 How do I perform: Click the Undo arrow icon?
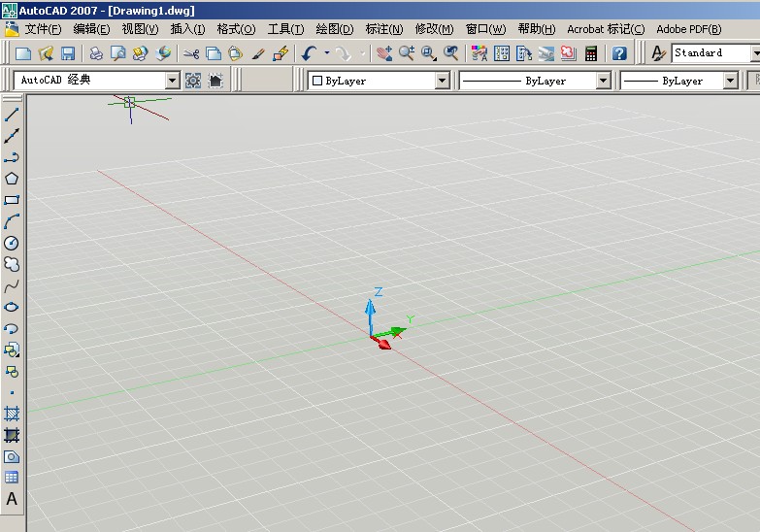309,53
